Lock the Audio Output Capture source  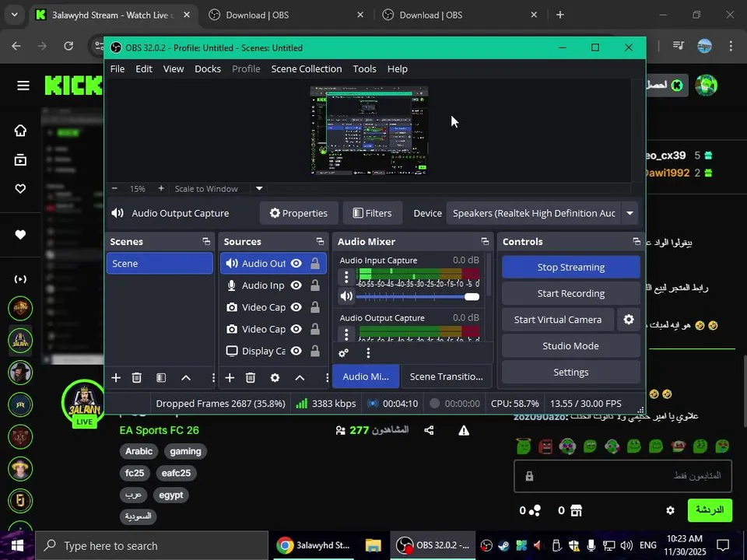coord(315,264)
